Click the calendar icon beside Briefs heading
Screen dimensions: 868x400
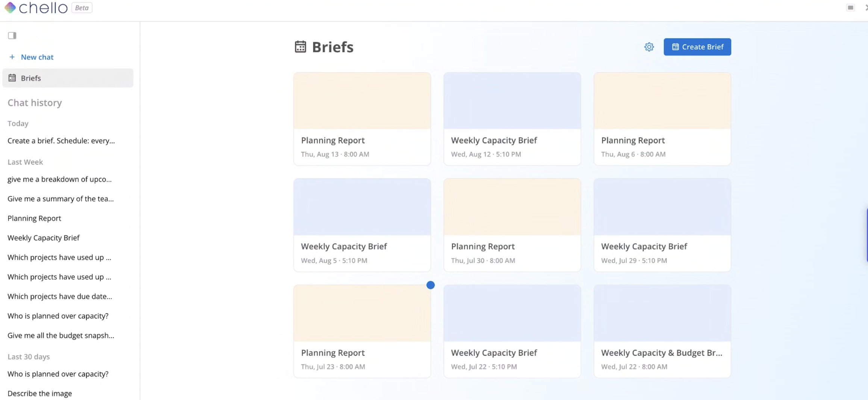pyautogui.click(x=300, y=47)
